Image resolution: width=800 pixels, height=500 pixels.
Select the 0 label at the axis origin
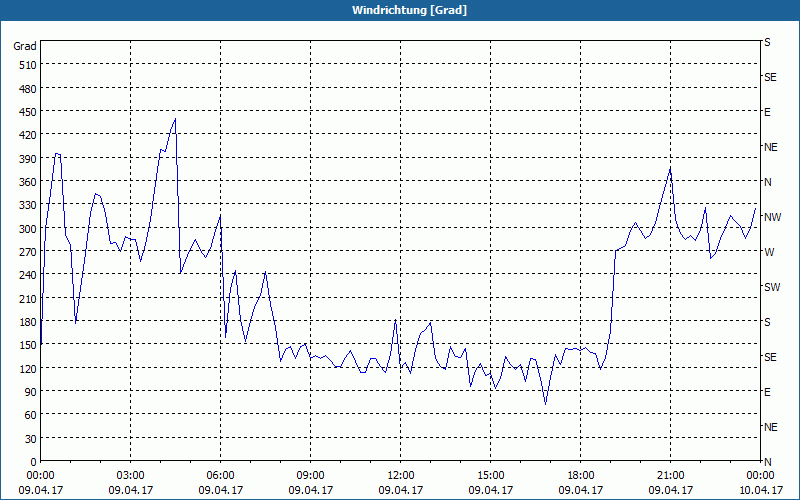34,462
